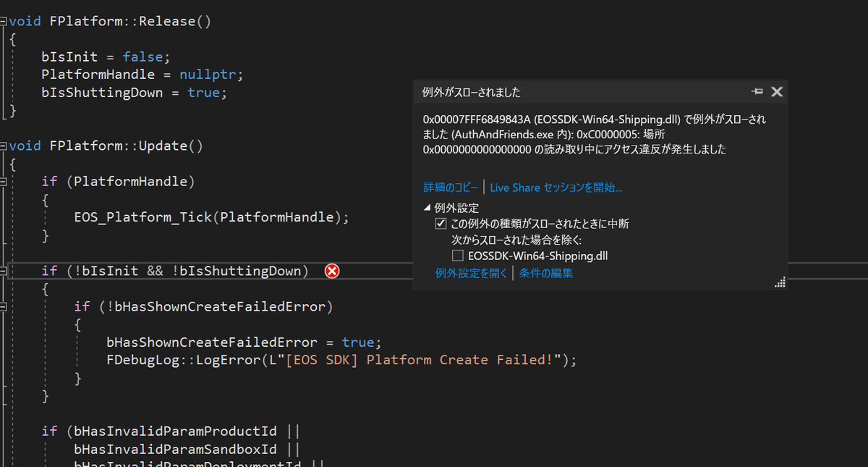
Task: Click the EOS_Platform_Tick(PlatformHandle) call
Action: pos(212,217)
